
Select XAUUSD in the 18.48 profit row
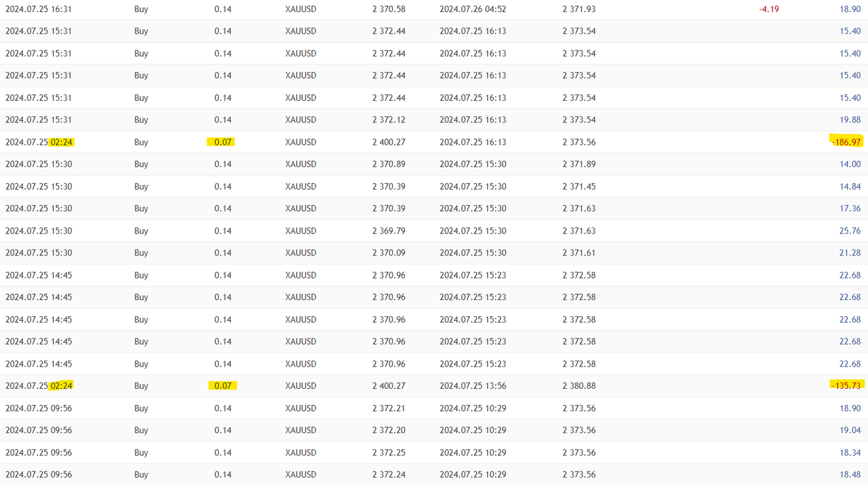[301, 474]
